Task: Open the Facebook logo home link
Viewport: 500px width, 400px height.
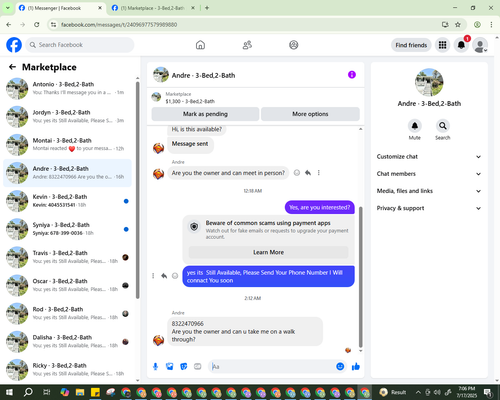Action: click(14, 45)
